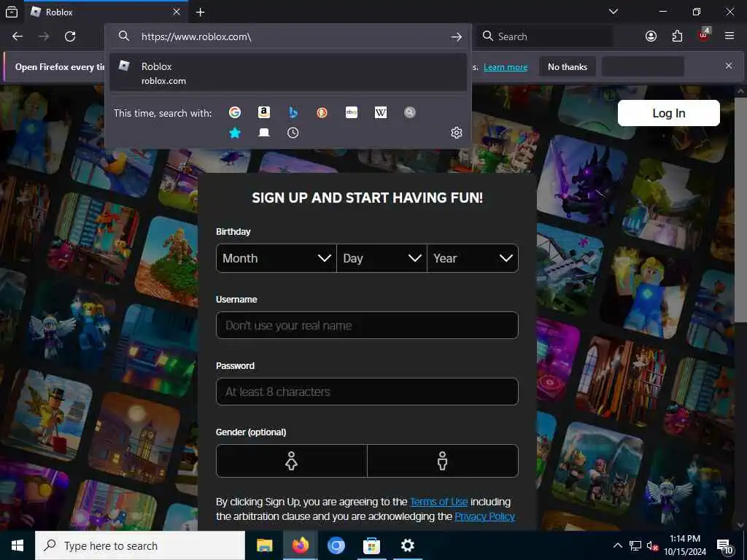This screenshot has height=560, width=747.
Task: Click the Firefox taskbar icon
Action: coord(300,545)
